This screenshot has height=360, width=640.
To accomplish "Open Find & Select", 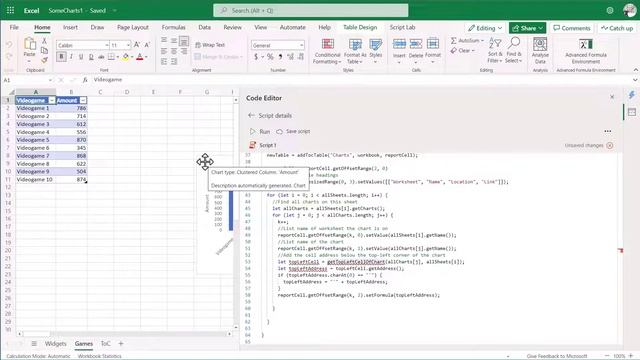I will 513,51.
